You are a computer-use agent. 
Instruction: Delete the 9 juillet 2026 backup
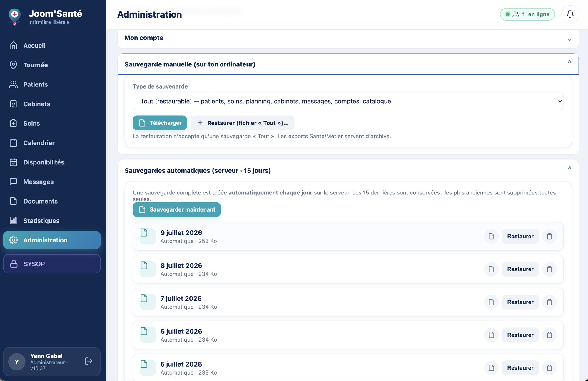[x=549, y=236]
